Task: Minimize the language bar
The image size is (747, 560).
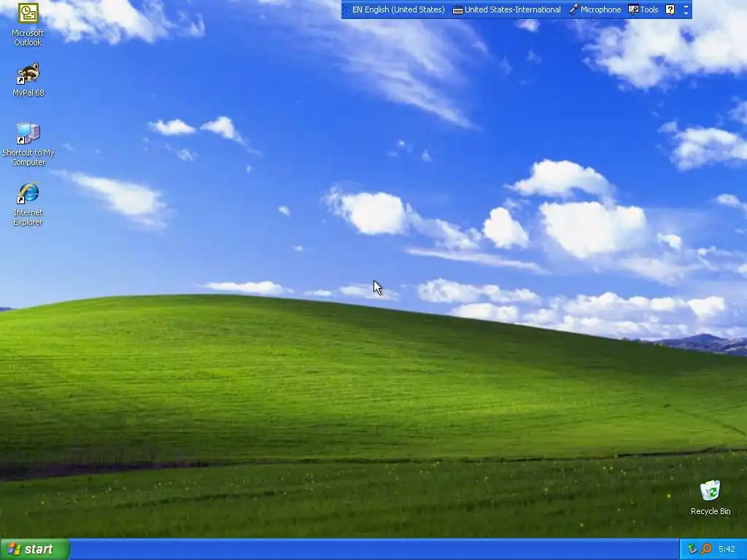Action: [686, 6]
